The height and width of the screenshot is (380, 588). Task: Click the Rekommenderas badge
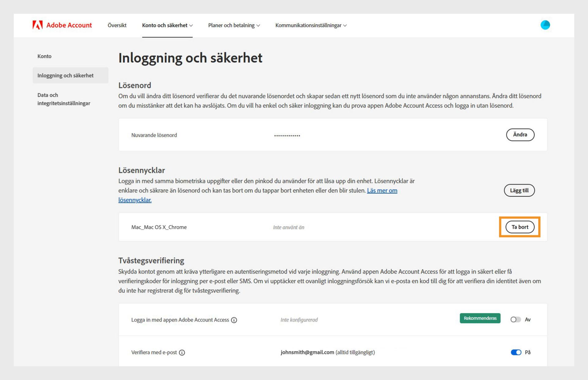click(480, 318)
